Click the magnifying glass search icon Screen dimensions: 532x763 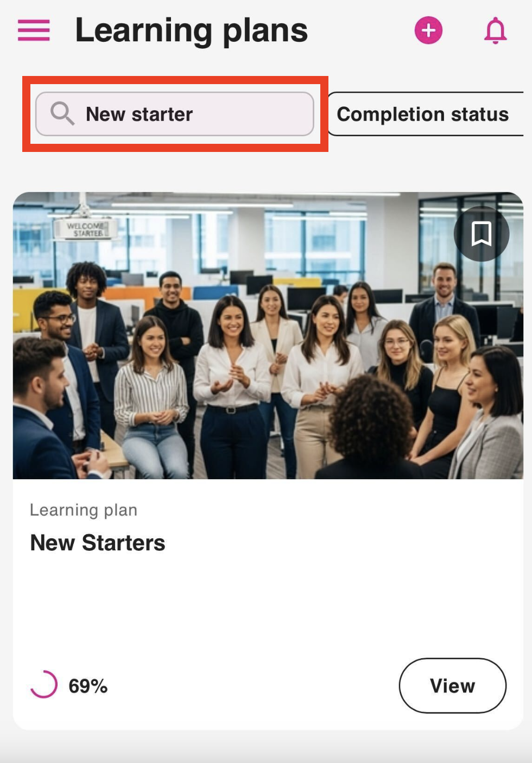(62, 114)
